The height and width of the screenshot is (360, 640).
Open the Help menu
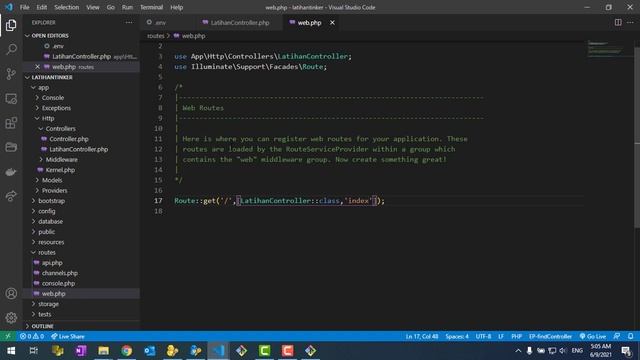176,7
